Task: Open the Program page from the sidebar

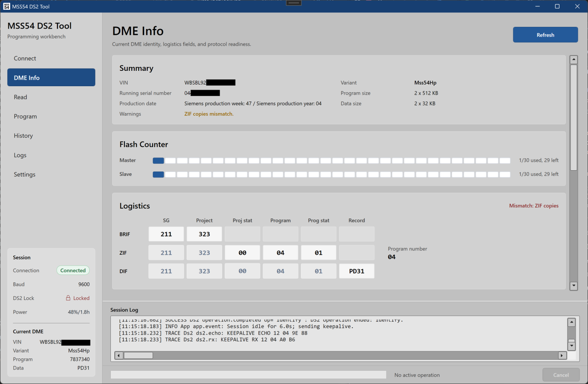Action: coord(51,116)
